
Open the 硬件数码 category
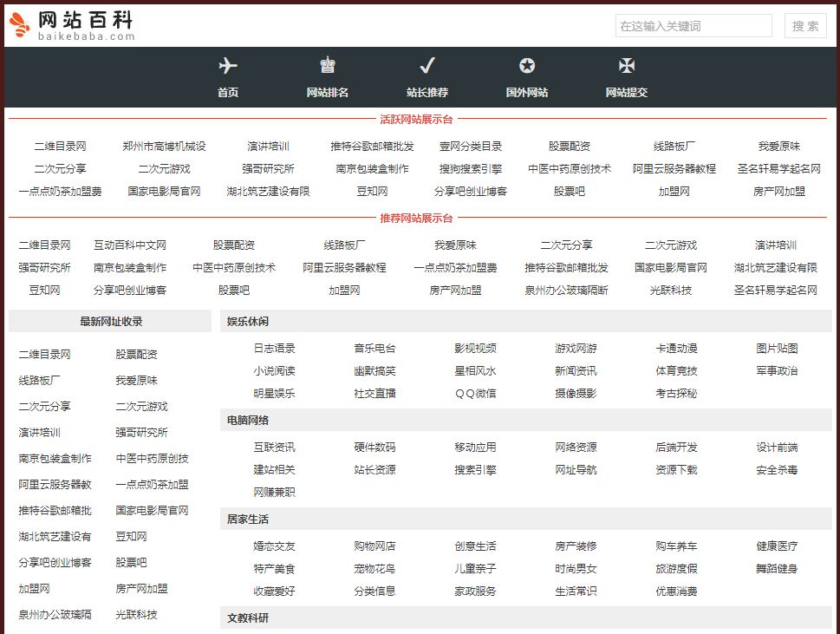374,447
